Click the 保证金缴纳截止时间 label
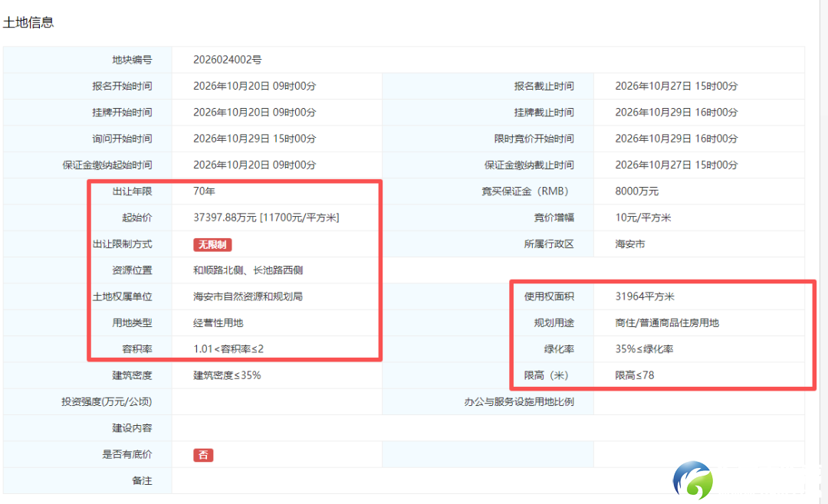Viewport: 828px width, 504px height. click(x=529, y=165)
